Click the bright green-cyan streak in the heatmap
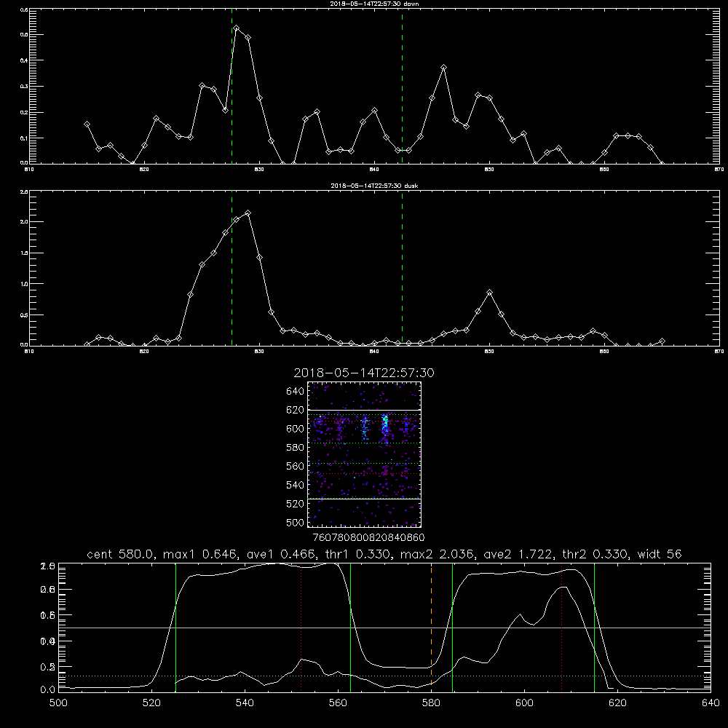This screenshot has height=728, width=728. [385, 425]
